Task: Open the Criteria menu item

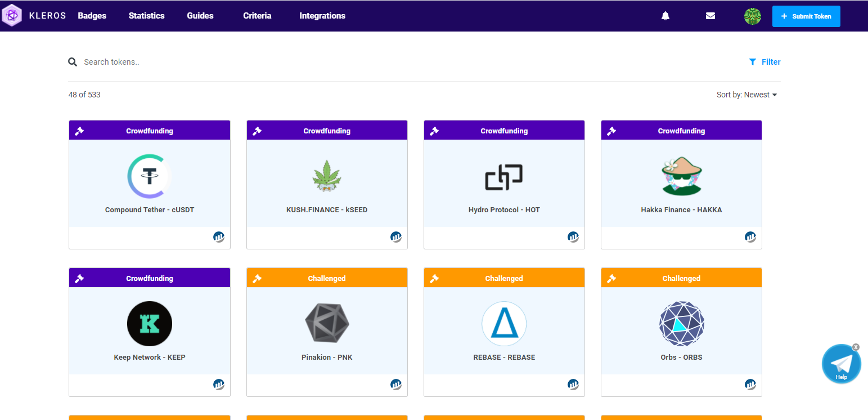Action: pos(257,16)
